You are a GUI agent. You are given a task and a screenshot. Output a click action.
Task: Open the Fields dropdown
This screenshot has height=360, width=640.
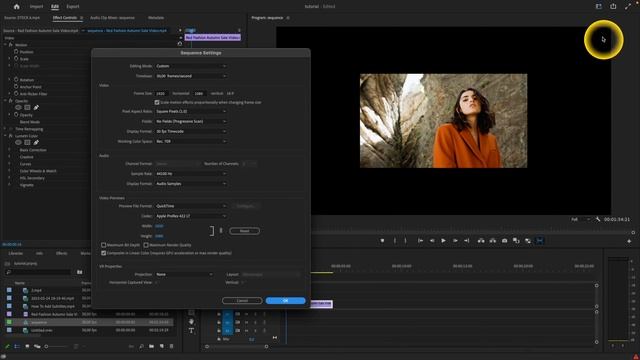click(x=191, y=121)
